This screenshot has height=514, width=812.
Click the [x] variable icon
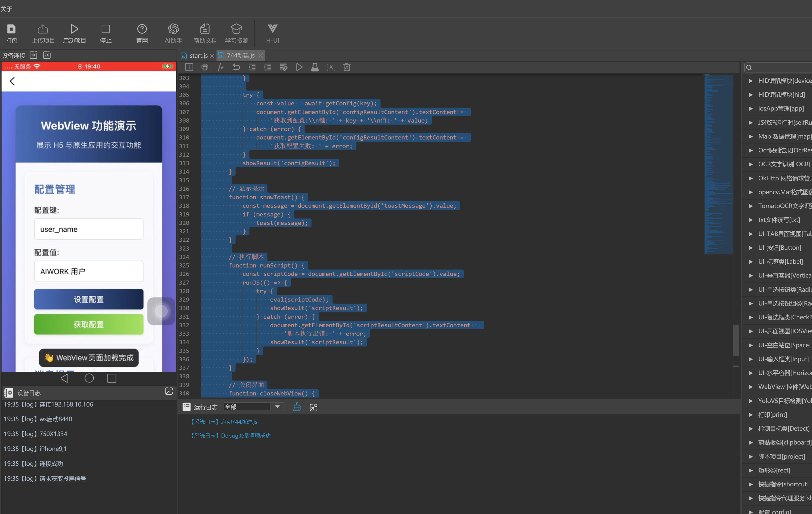[x=331, y=67]
